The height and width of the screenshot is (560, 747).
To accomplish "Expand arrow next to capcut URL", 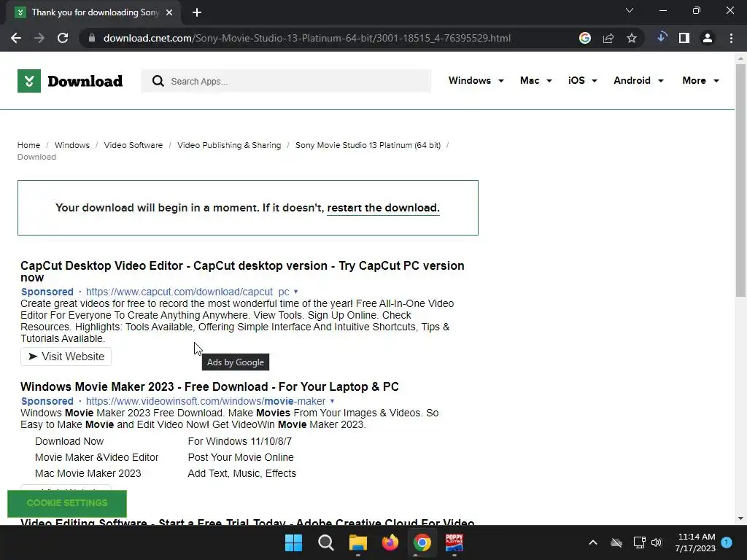I will coord(296,292).
